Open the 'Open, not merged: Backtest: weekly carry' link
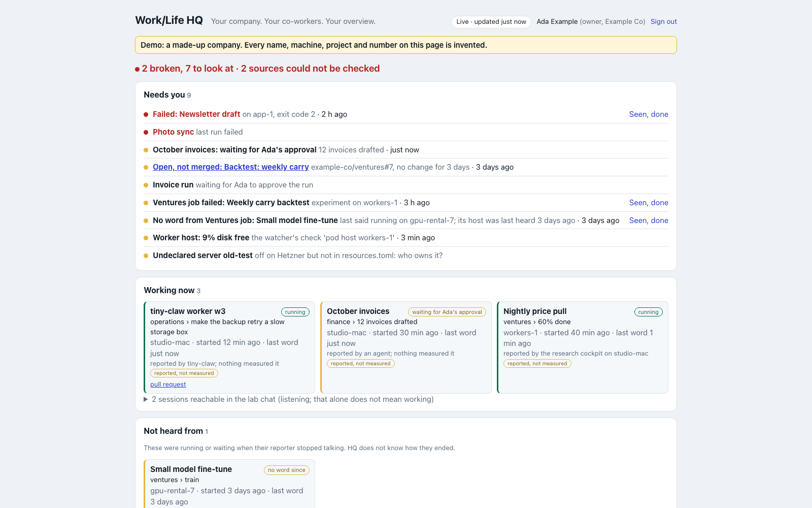This screenshot has height=508, width=812. 231,167
